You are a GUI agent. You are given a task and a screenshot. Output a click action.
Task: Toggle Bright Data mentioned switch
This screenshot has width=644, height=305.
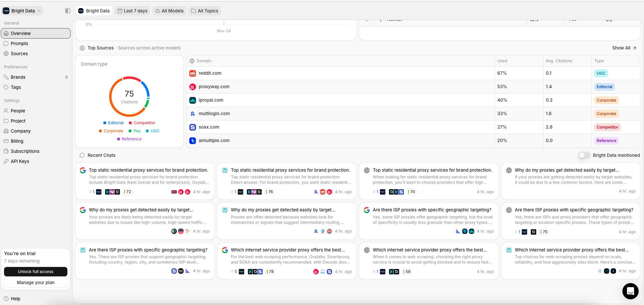tap(584, 155)
